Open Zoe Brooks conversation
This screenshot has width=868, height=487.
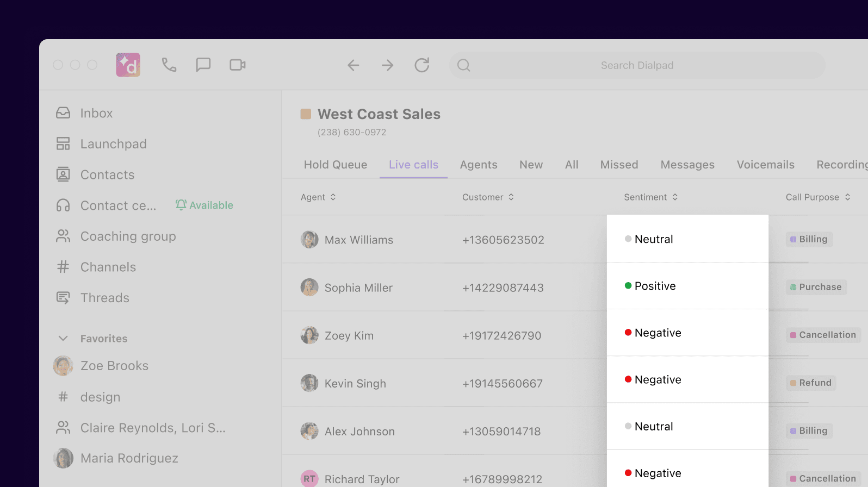[114, 366]
